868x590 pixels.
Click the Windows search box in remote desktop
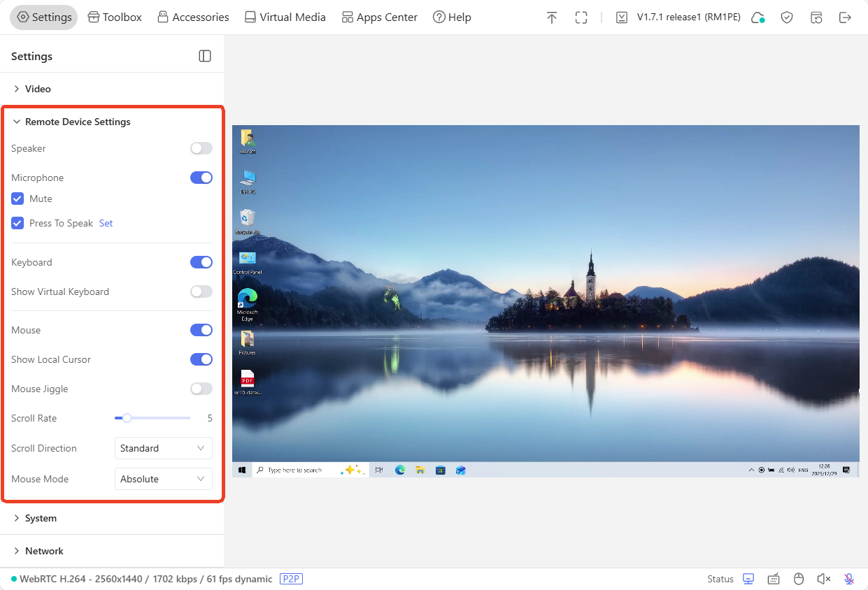pos(294,470)
